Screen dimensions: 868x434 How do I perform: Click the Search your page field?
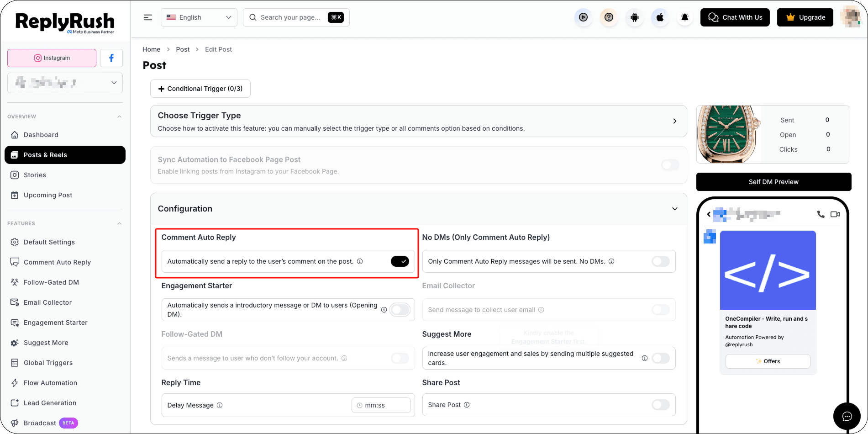pos(296,17)
